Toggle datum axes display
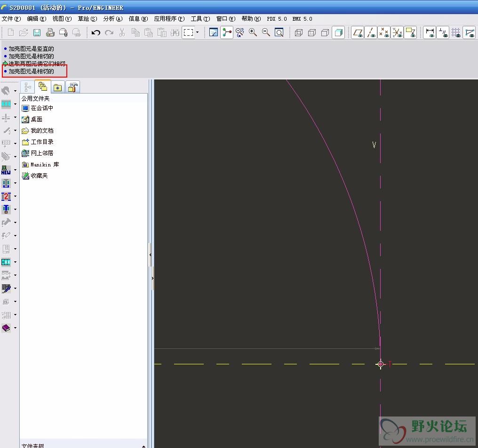 coord(371,32)
